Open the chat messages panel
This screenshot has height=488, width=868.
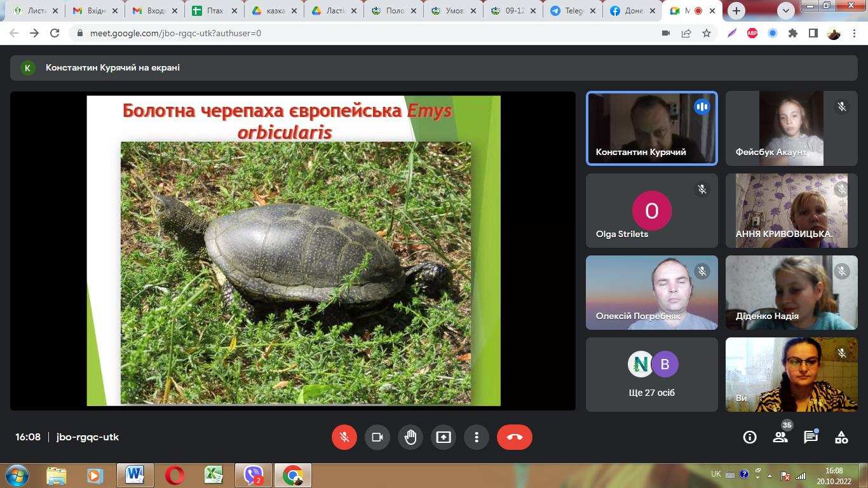[811, 437]
